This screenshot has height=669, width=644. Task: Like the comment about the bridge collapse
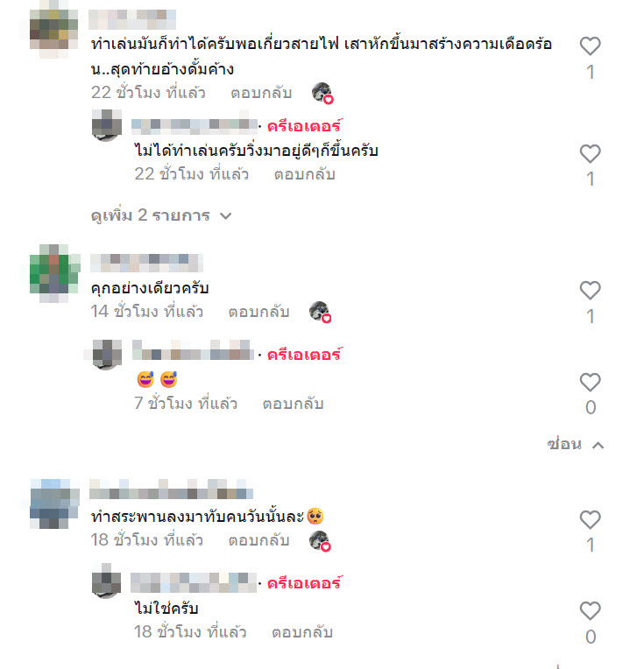[591, 519]
